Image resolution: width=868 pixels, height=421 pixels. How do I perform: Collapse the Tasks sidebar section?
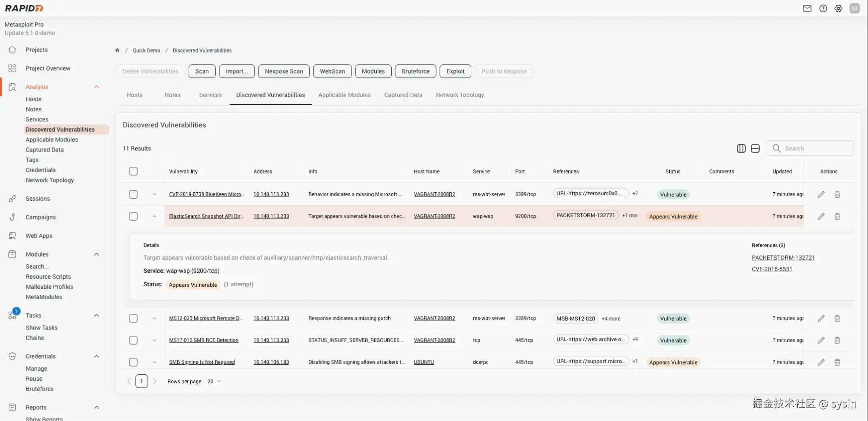97,316
